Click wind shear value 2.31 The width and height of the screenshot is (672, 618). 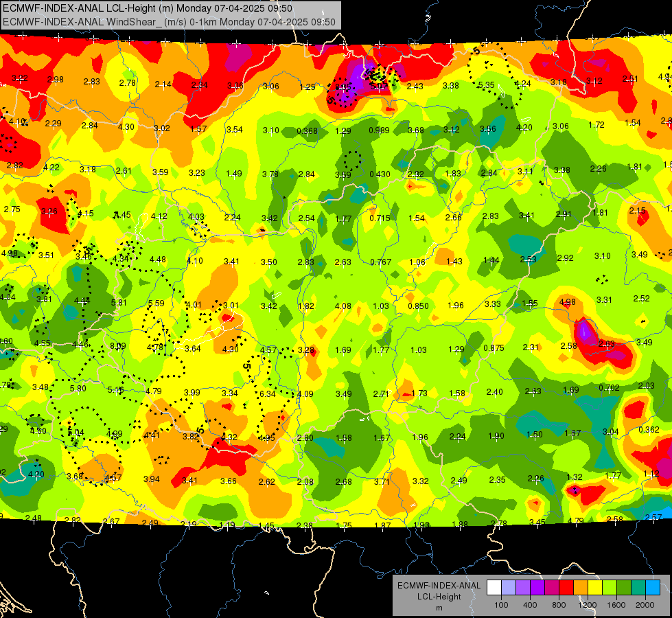(531, 347)
